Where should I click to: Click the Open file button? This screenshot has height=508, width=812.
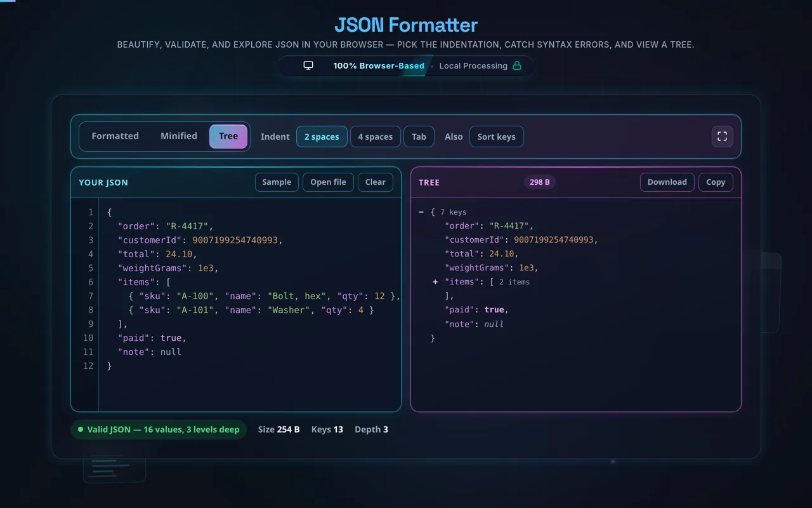tap(328, 182)
